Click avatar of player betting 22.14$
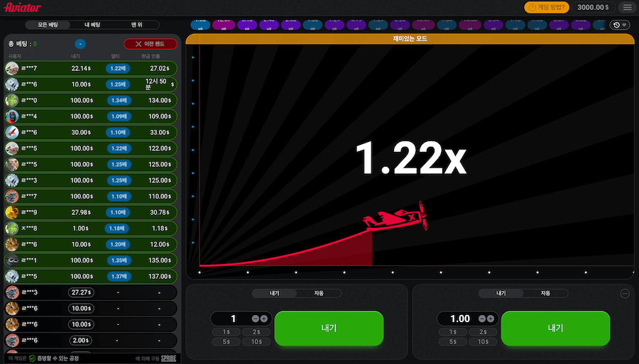The width and height of the screenshot is (639, 364). point(12,68)
